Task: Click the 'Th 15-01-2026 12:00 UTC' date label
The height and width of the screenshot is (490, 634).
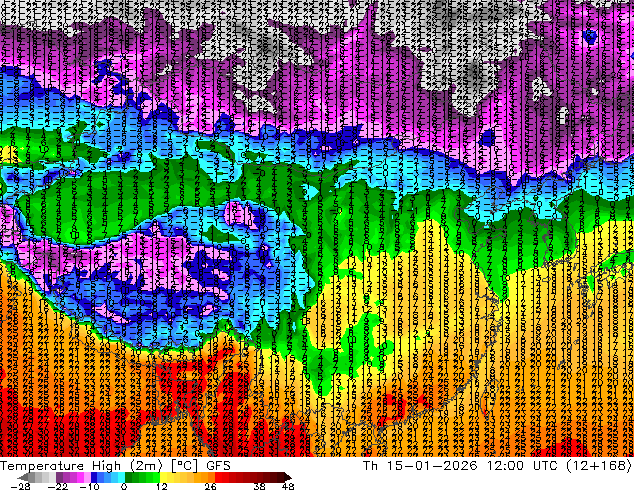Action: (461, 466)
